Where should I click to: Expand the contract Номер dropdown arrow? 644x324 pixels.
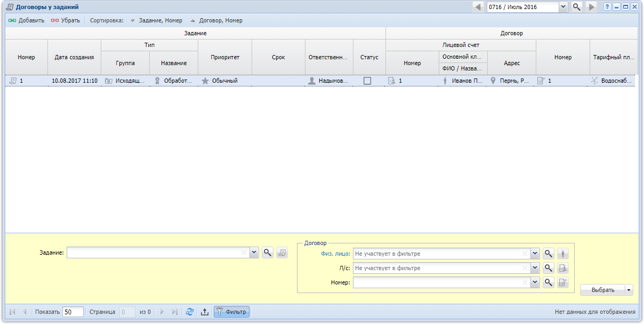click(x=535, y=282)
